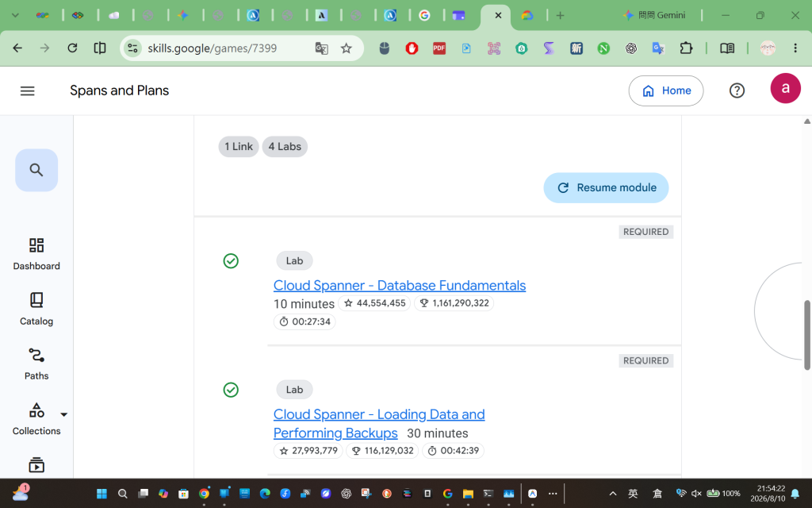
Task: Open Cloud Spanner - Database Fundamentals link
Action: click(400, 285)
